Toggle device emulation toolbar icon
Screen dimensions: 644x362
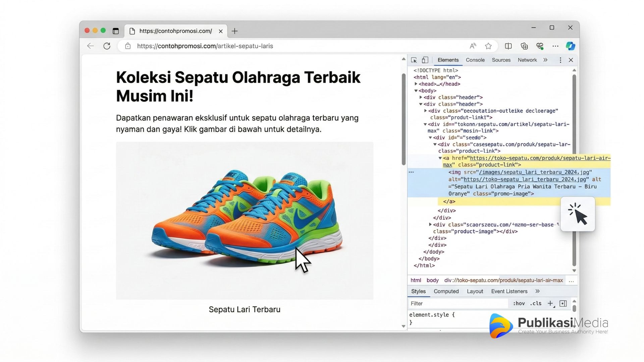(x=425, y=60)
